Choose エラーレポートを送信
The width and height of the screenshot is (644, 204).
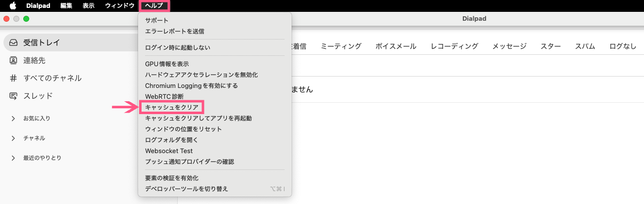[x=215, y=32]
